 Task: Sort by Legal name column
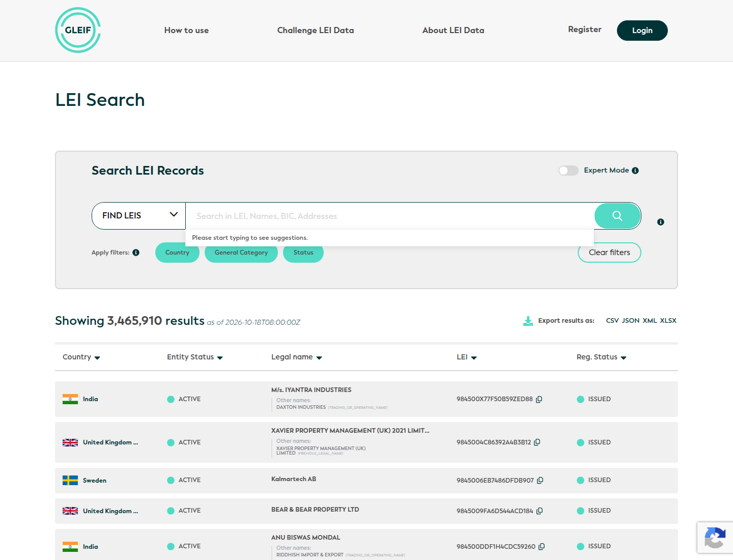(297, 357)
